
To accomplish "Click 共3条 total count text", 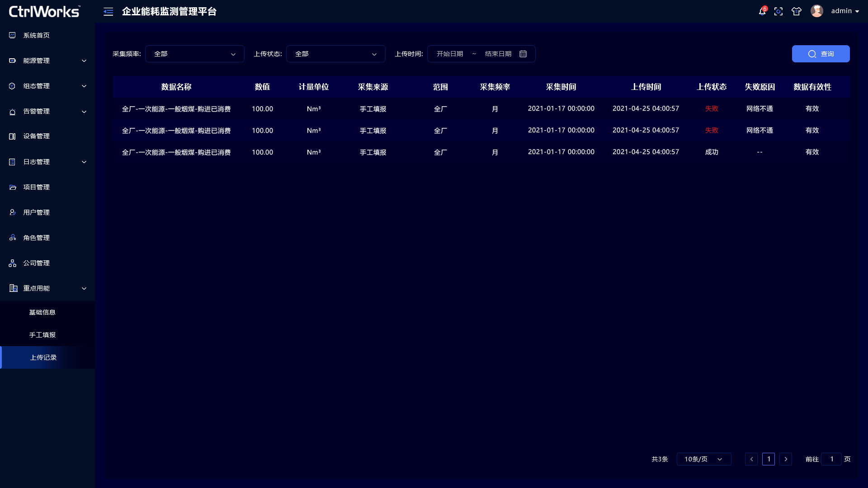I will [x=660, y=459].
